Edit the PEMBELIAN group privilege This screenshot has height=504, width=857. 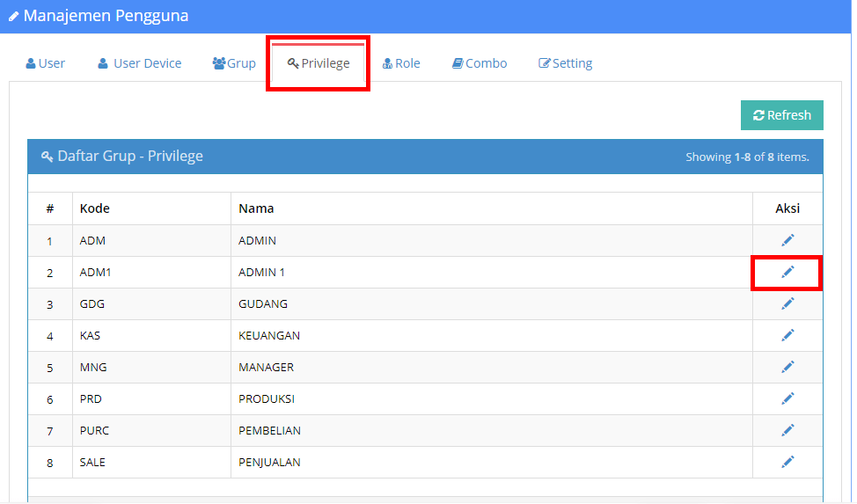787,430
